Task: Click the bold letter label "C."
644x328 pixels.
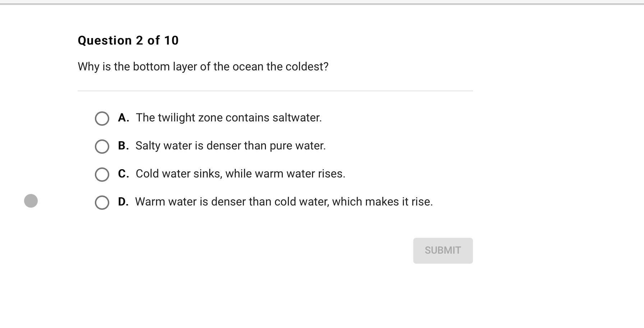Action: [x=123, y=174]
